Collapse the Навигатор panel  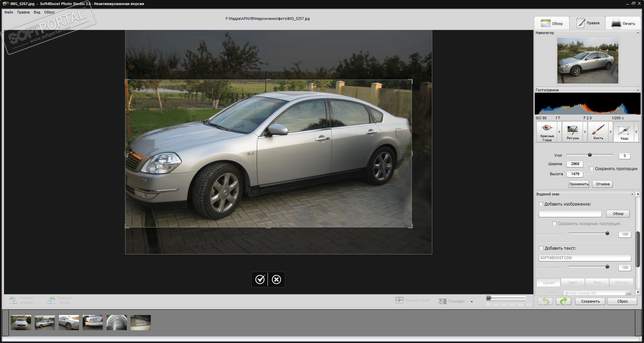[x=638, y=33]
